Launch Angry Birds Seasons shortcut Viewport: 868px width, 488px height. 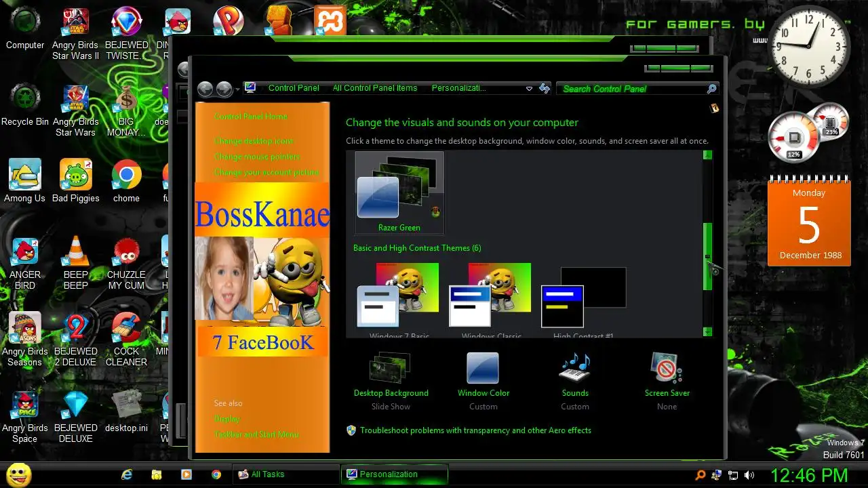click(25, 340)
